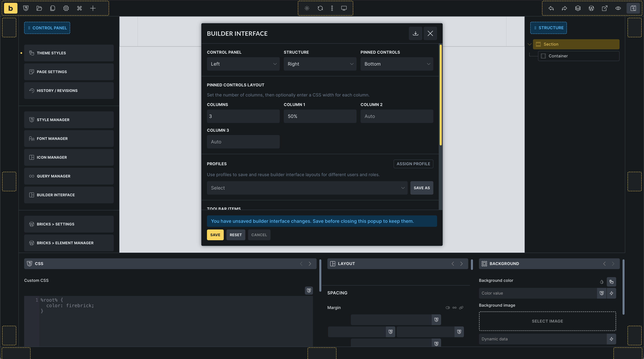The width and height of the screenshot is (644, 359).
Task: Click the Reset button
Action: [x=236, y=235]
